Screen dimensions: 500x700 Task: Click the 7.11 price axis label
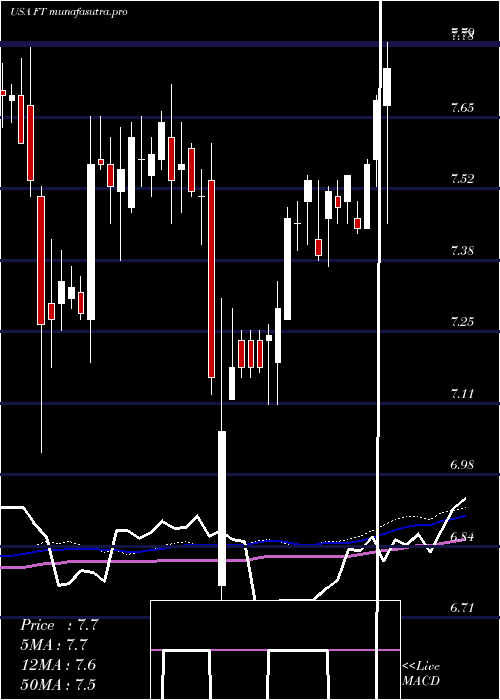(462, 393)
